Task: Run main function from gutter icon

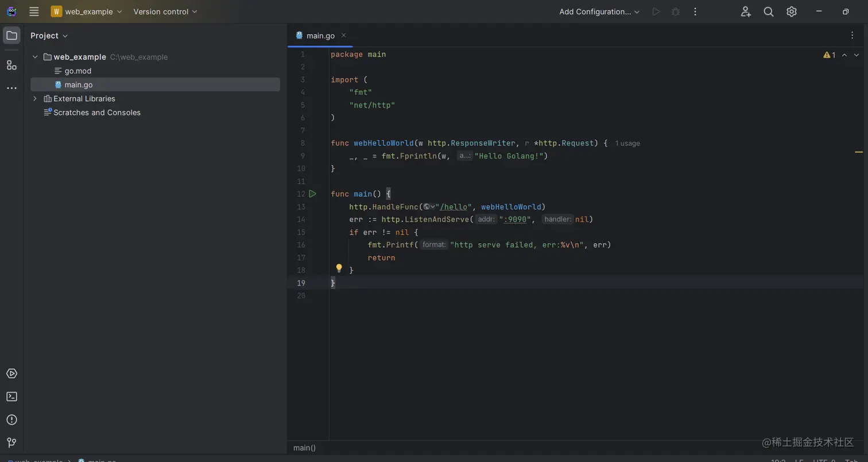Action: (312, 194)
